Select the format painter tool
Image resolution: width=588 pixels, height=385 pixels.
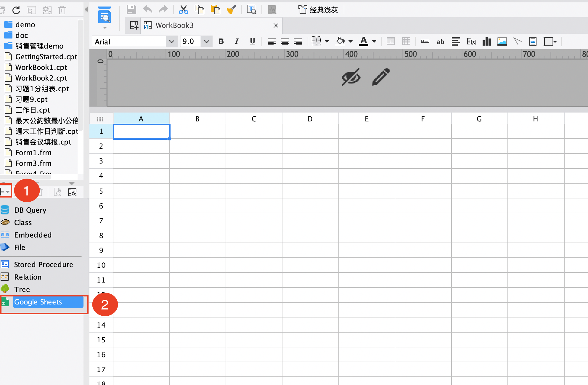[232, 9]
